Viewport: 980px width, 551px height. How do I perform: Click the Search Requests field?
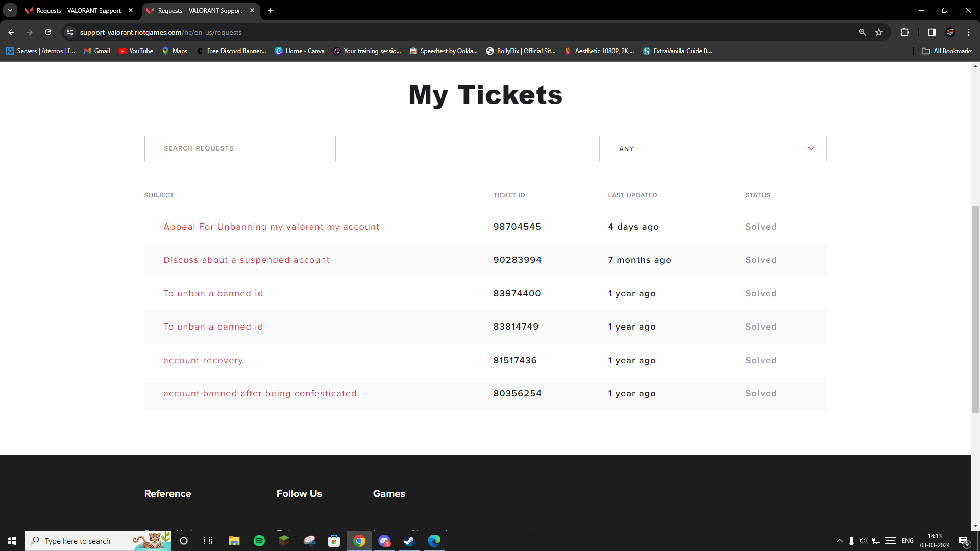240,148
